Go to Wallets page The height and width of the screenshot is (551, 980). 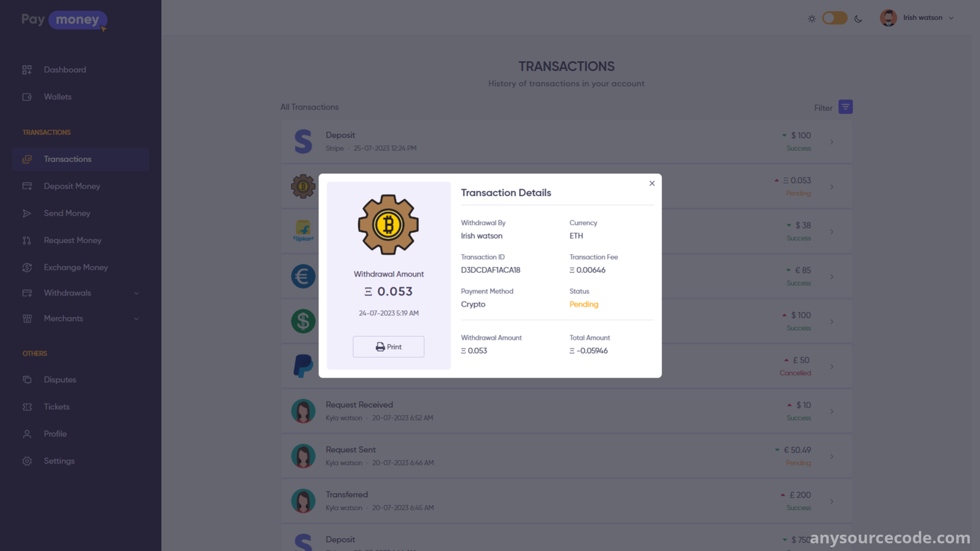[58, 97]
